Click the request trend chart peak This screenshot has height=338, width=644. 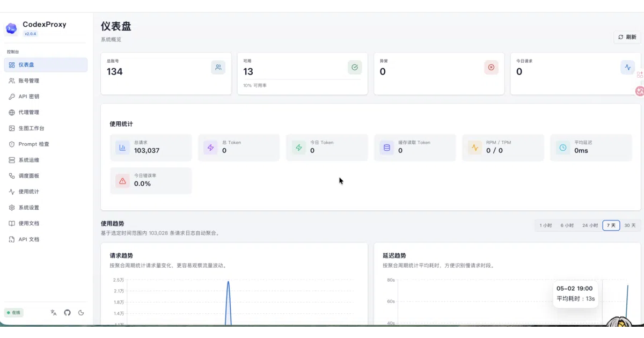[x=228, y=281]
